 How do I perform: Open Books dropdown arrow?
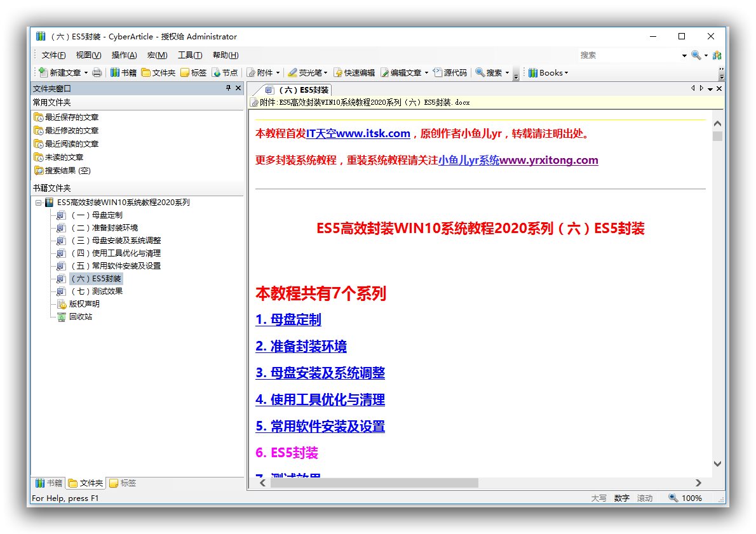point(567,73)
